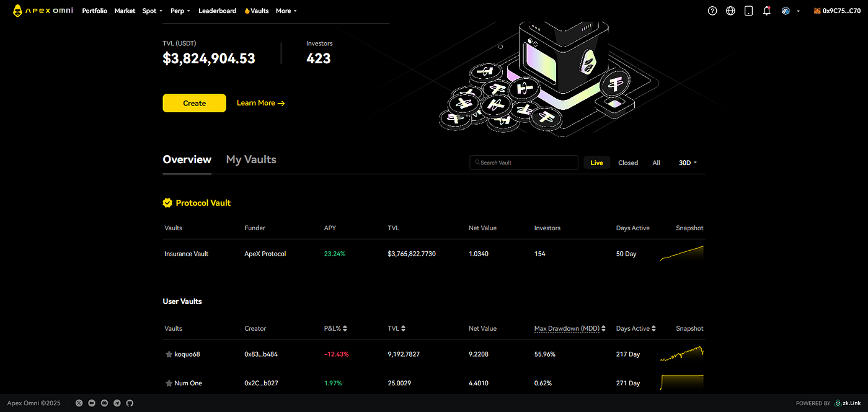
Task: Open the GitHub link in footer
Action: pyautogui.click(x=130, y=403)
